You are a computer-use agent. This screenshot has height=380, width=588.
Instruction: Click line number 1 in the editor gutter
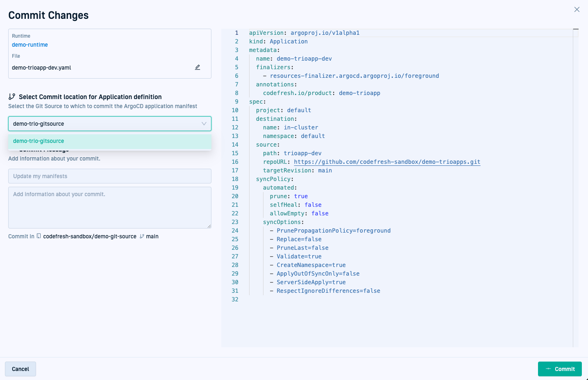pyautogui.click(x=236, y=33)
